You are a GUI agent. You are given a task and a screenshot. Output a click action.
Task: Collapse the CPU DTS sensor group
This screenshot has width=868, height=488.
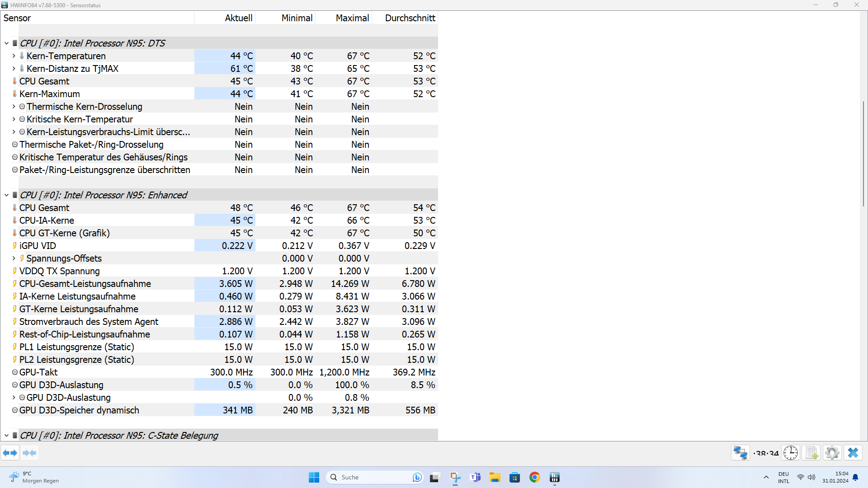(x=6, y=43)
